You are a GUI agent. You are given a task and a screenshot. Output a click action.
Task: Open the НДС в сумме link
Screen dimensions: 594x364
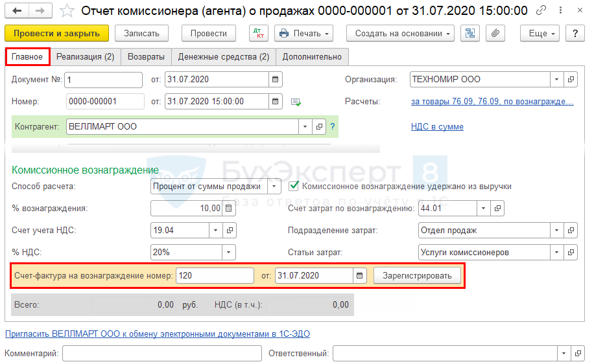[x=437, y=127]
